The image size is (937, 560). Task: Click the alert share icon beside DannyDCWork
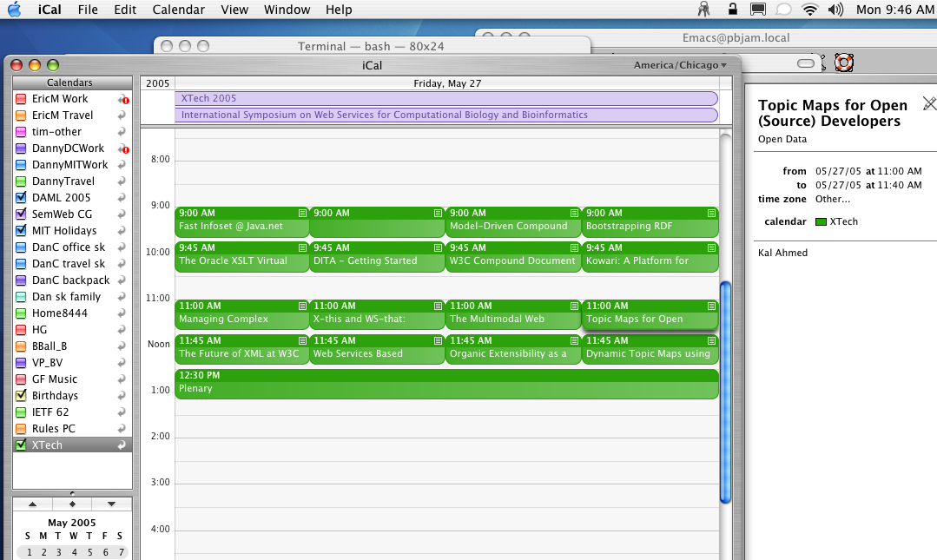[x=123, y=148]
